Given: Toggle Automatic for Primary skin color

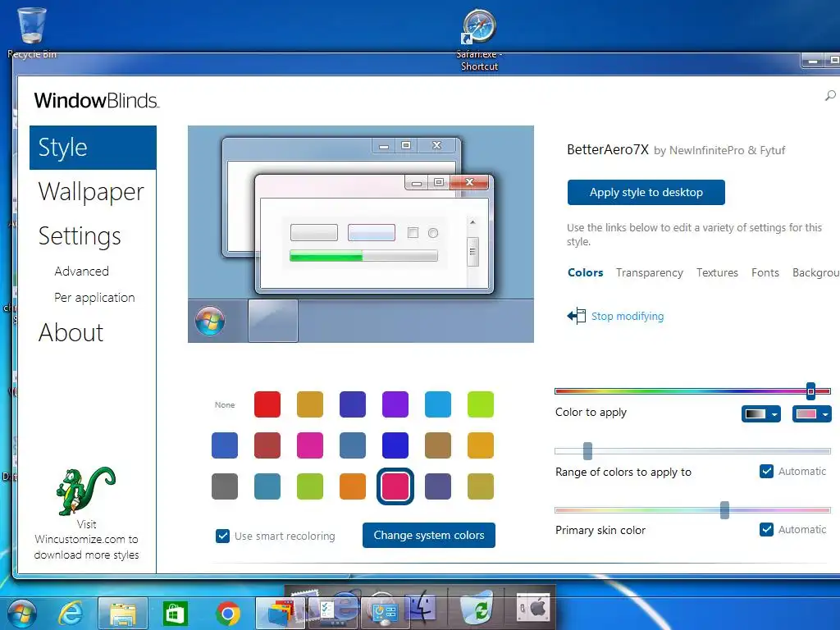Looking at the screenshot, I should pyautogui.click(x=767, y=529).
